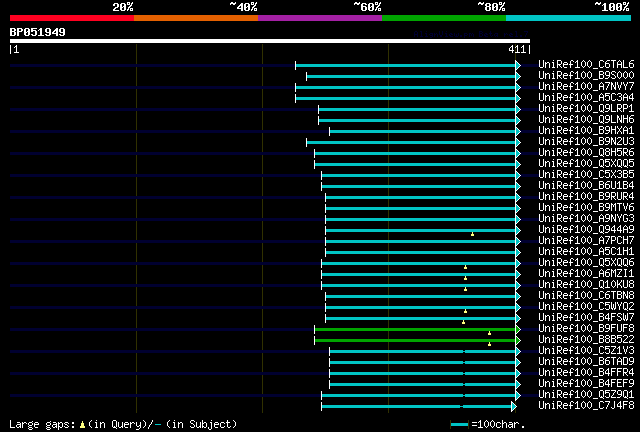Select the UniRef100_Q944A9 label
The width and height of the screenshot is (640, 432).
coord(586,229)
